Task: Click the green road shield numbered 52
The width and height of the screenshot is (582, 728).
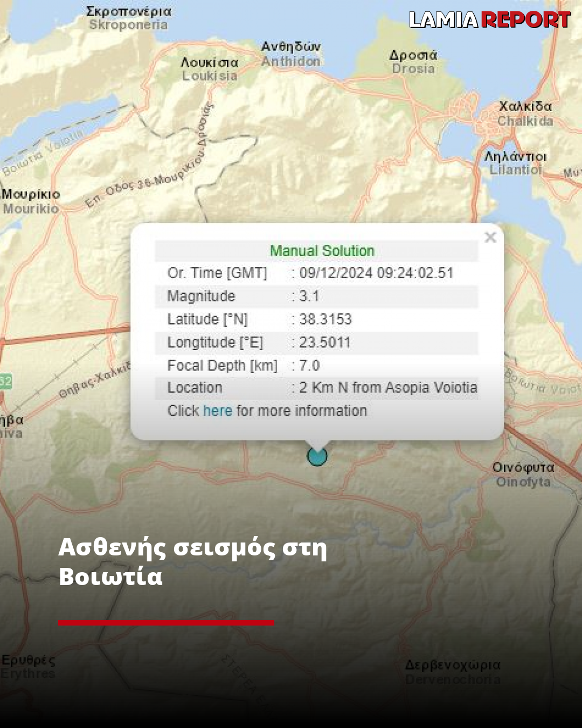Action: (5, 382)
